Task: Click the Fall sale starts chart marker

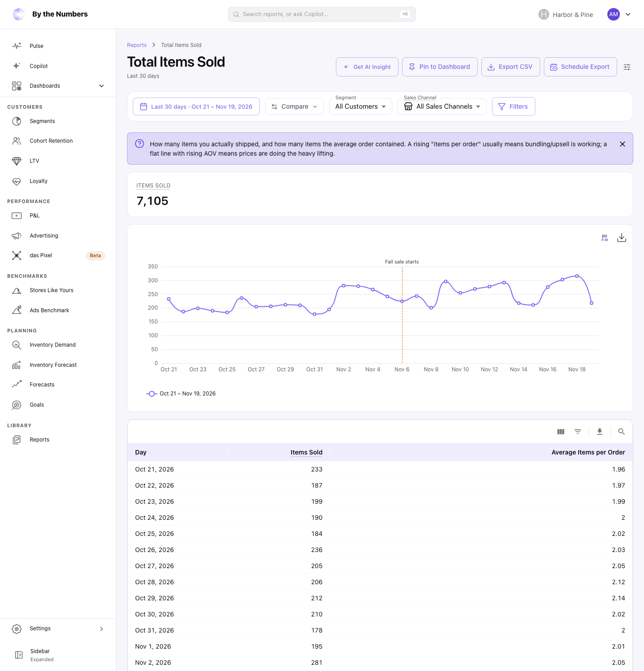Action: [x=402, y=262]
